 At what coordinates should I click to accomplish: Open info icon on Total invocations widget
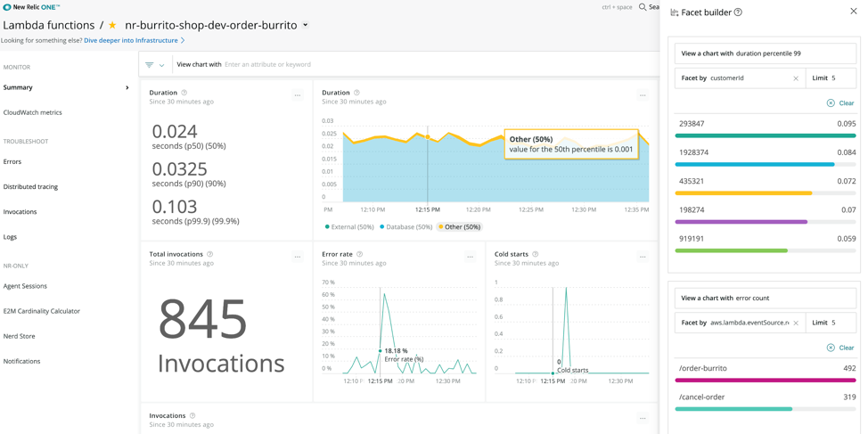click(x=209, y=254)
